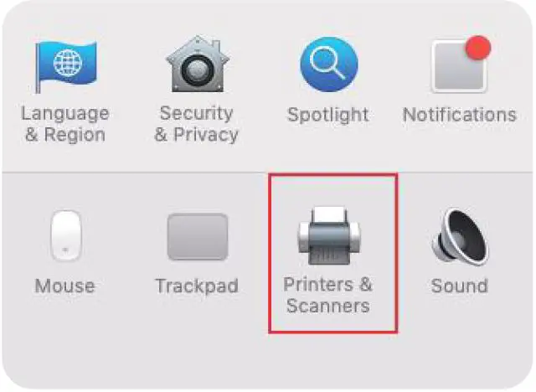This screenshot has width=536, height=392.
Task: Open the Security & Privacy house icon
Action: tap(198, 64)
